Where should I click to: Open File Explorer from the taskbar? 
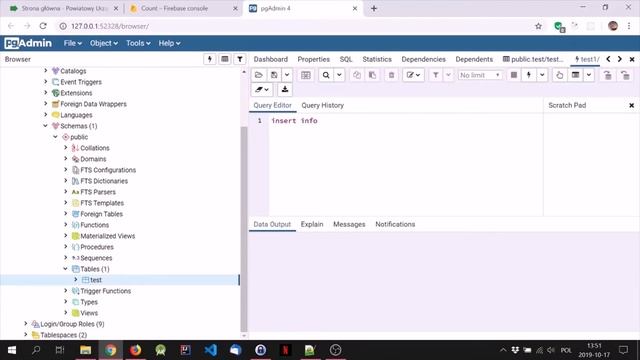[85, 350]
